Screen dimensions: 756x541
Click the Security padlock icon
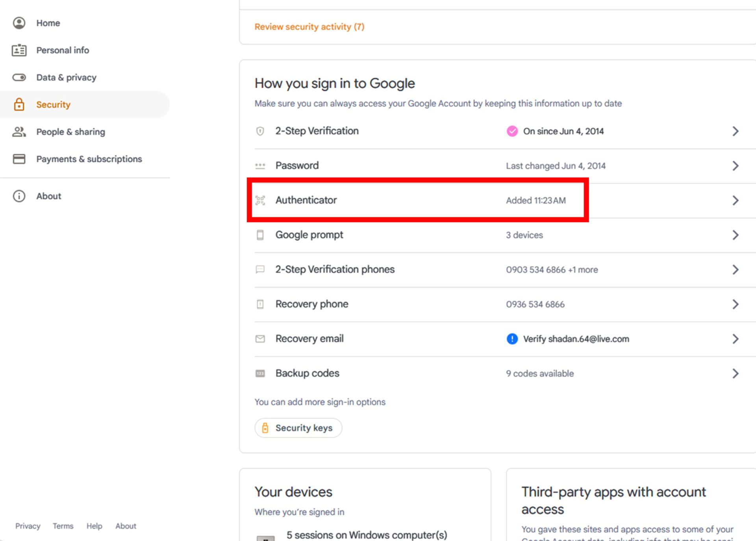click(19, 104)
